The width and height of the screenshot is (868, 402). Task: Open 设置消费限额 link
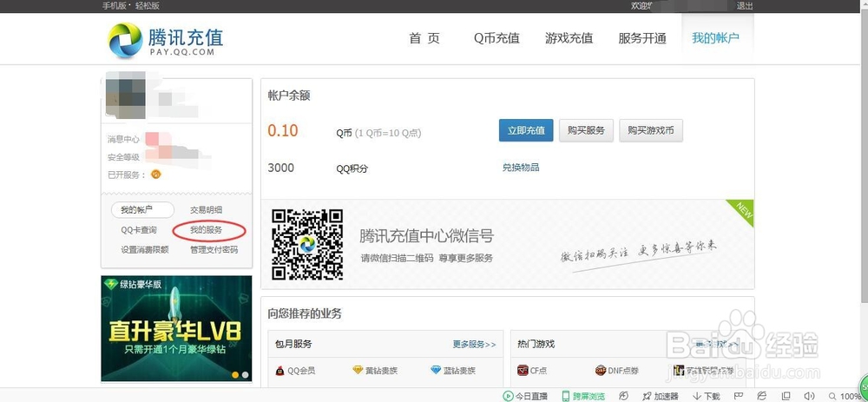[x=144, y=250]
